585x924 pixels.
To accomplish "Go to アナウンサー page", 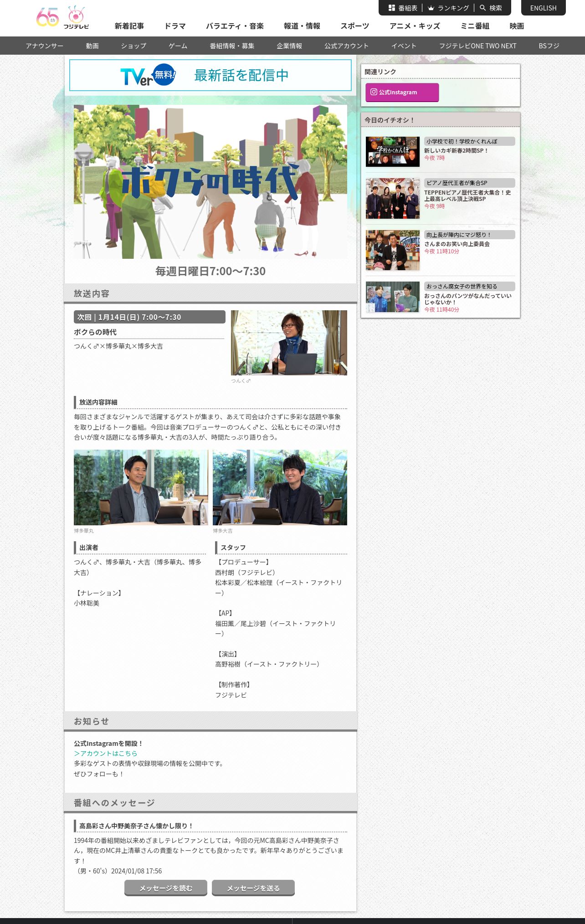I will point(45,46).
